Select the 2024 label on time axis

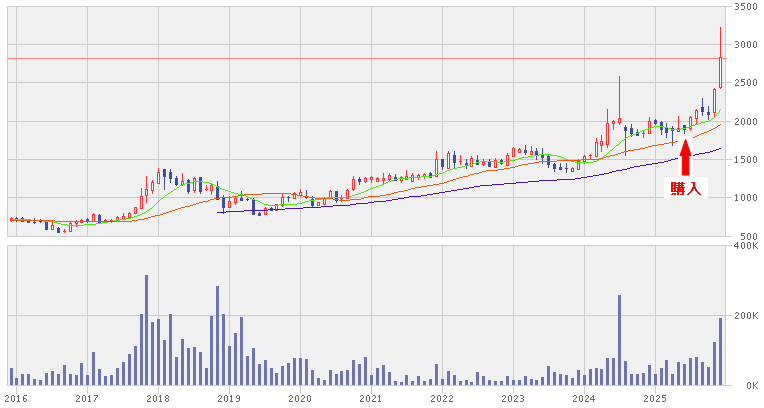[584, 398]
